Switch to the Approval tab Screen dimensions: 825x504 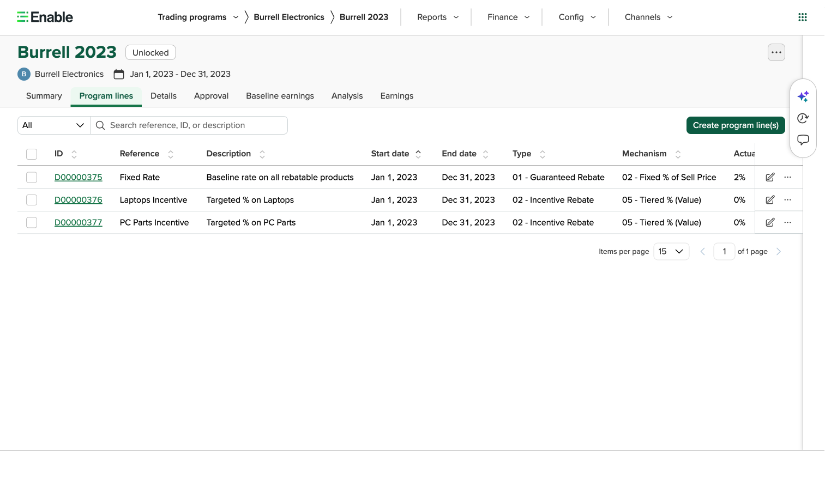(211, 96)
